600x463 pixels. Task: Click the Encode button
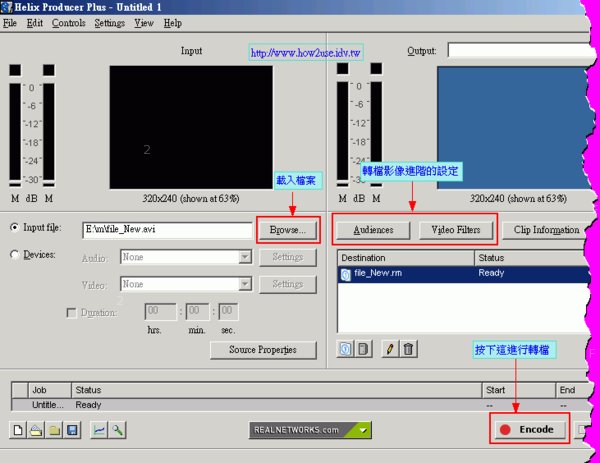(x=529, y=430)
